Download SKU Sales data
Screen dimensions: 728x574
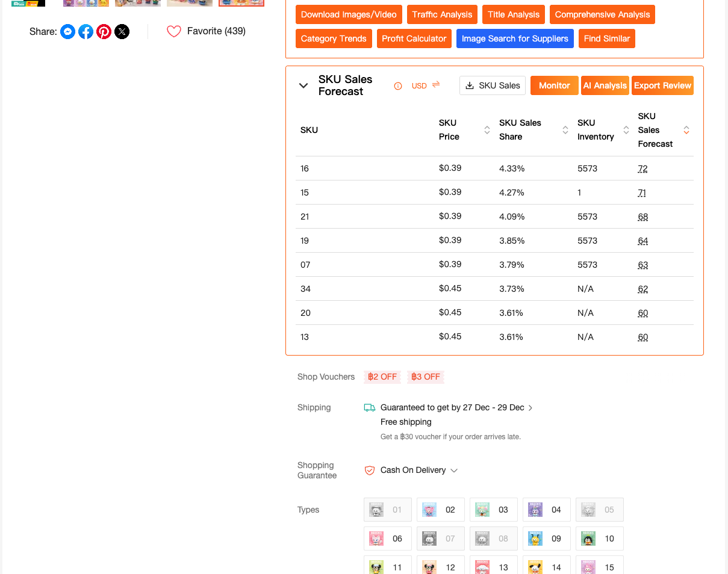[493, 85]
